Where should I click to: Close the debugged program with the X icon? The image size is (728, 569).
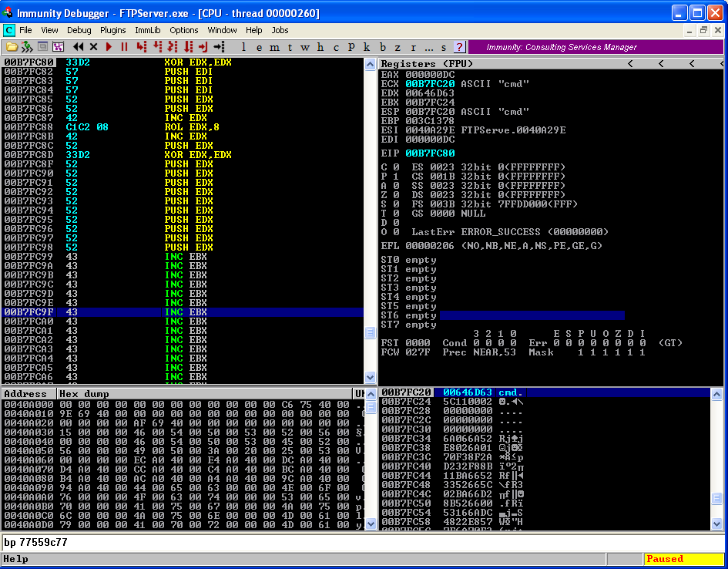click(93, 47)
